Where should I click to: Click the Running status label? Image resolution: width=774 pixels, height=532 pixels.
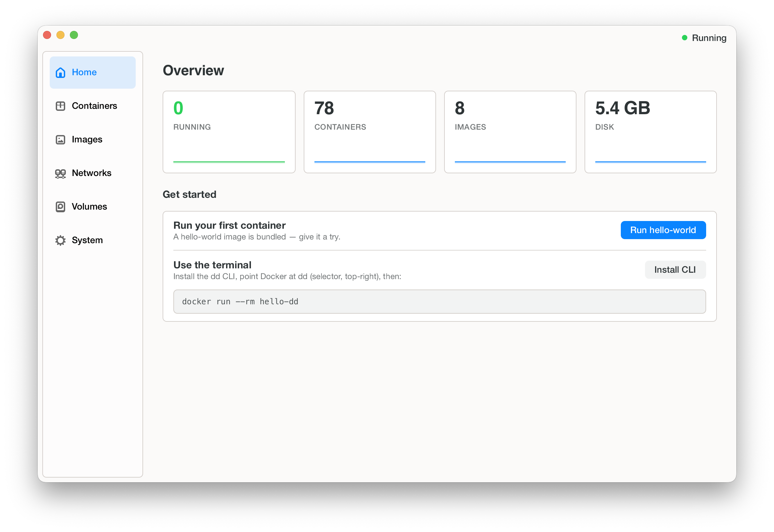coord(709,38)
